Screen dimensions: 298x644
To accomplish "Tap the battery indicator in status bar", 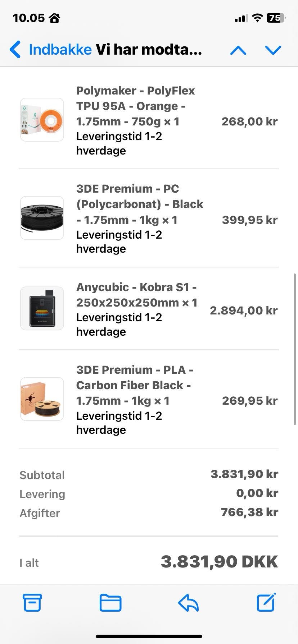I will [275, 18].
